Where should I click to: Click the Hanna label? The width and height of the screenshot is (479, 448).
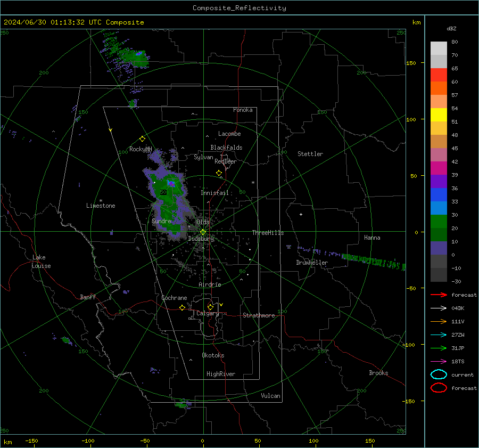372,238
